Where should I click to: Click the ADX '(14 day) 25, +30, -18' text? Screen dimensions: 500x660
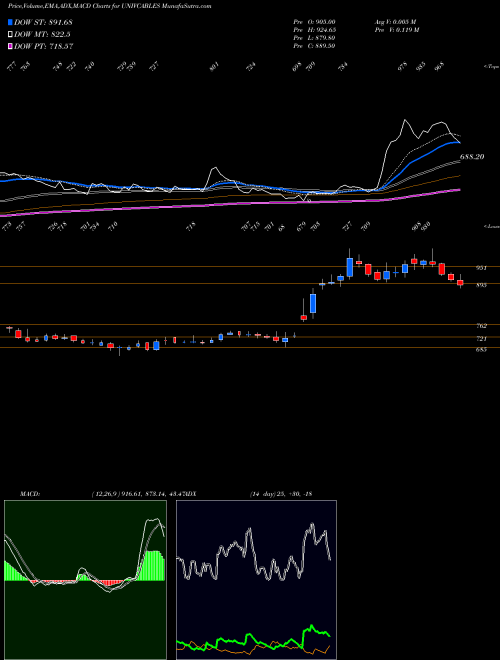280,494
